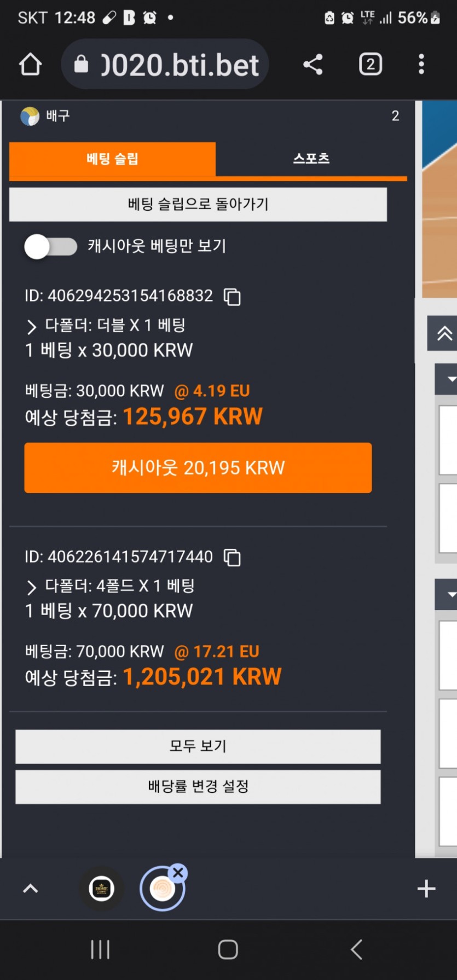Screen dimensions: 457x980
Task: Close the floating bubble with X badge
Action: tap(178, 872)
